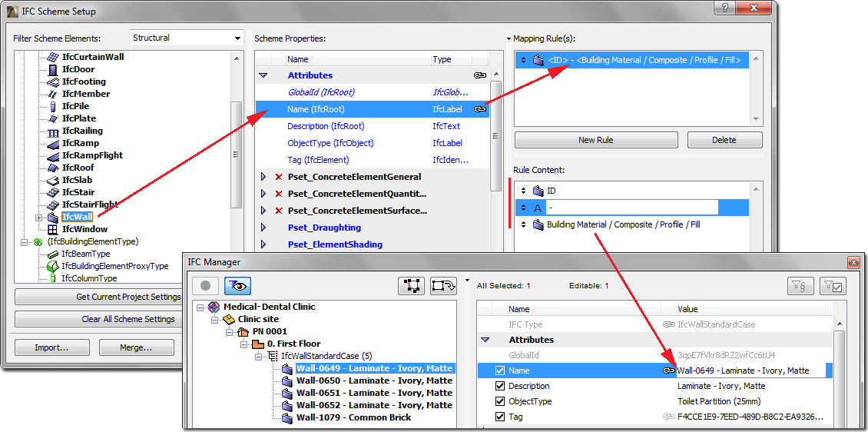Click the Import... button
The width and height of the screenshot is (868, 432).
coord(51,347)
